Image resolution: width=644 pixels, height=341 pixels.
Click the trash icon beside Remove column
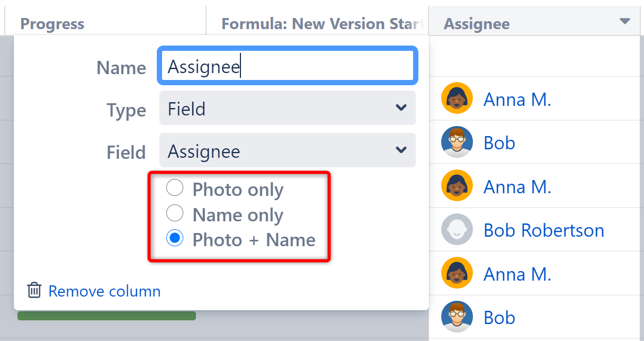pos(34,291)
